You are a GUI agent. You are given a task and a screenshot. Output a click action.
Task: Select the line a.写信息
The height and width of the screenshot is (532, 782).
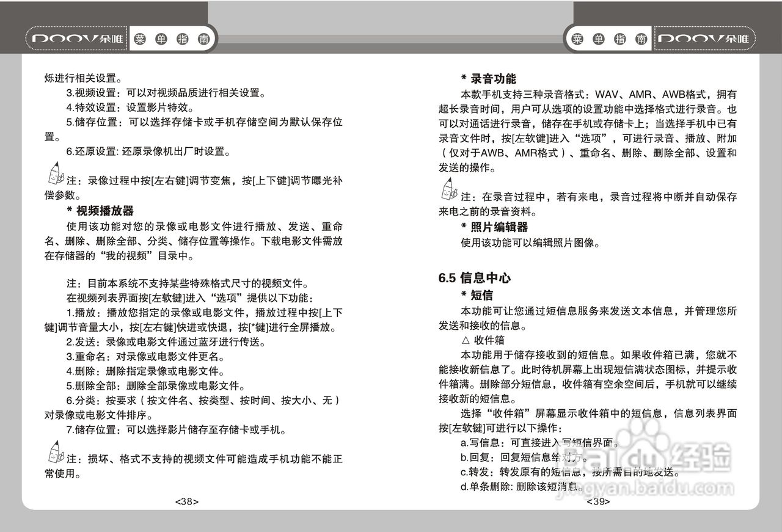539,443
